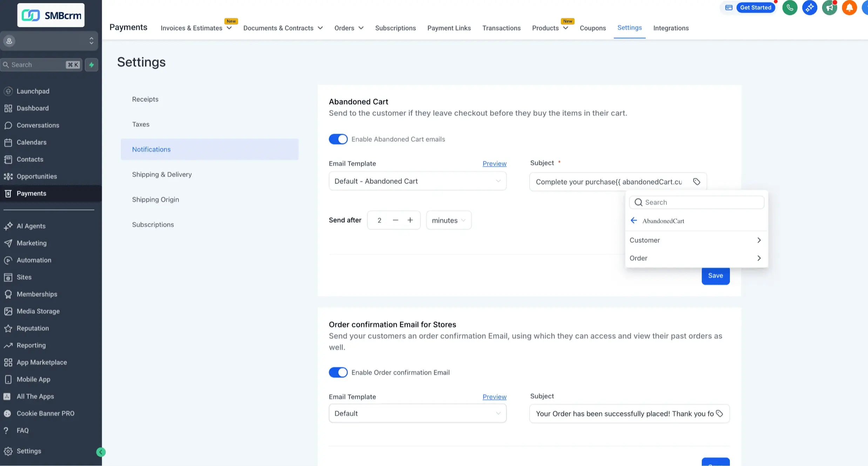The width and height of the screenshot is (868, 466).
Task: Preview the Order confirmation email template
Action: [x=494, y=397]
